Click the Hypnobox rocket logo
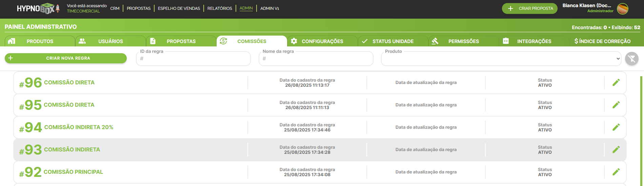 pyautogui.click(x=38, y=8)
